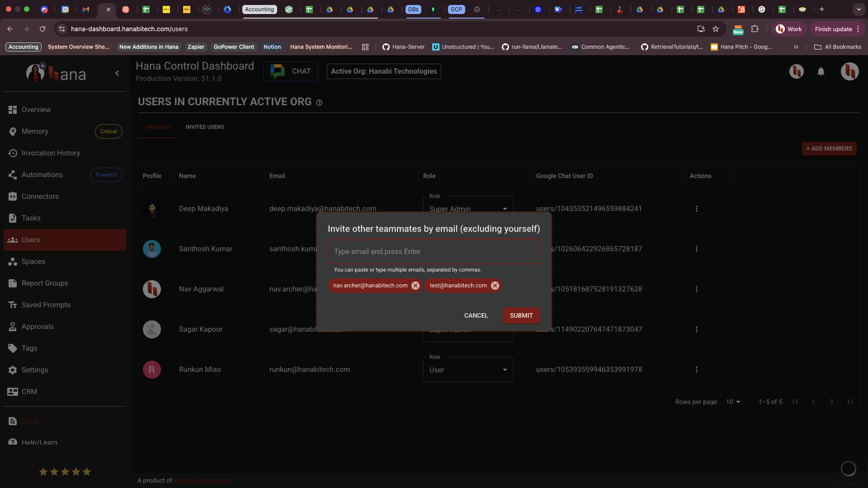Click Runkun Miao avatar
868x488 pixels.
coord(152,370)
